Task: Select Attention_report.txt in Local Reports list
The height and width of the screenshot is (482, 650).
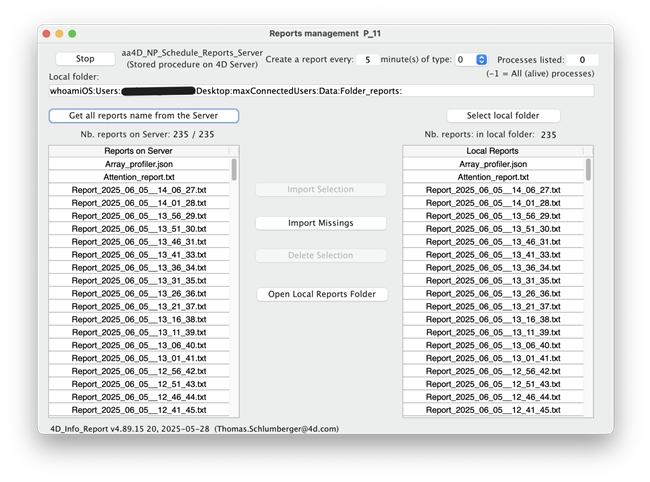Action: 492,177
